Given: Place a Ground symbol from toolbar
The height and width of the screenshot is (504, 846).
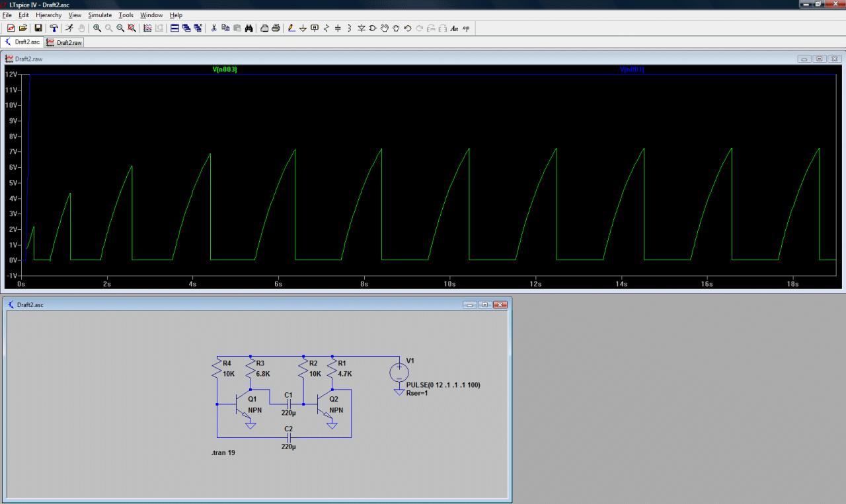Looking at the screenshot, I should click(x=303, y=28).
